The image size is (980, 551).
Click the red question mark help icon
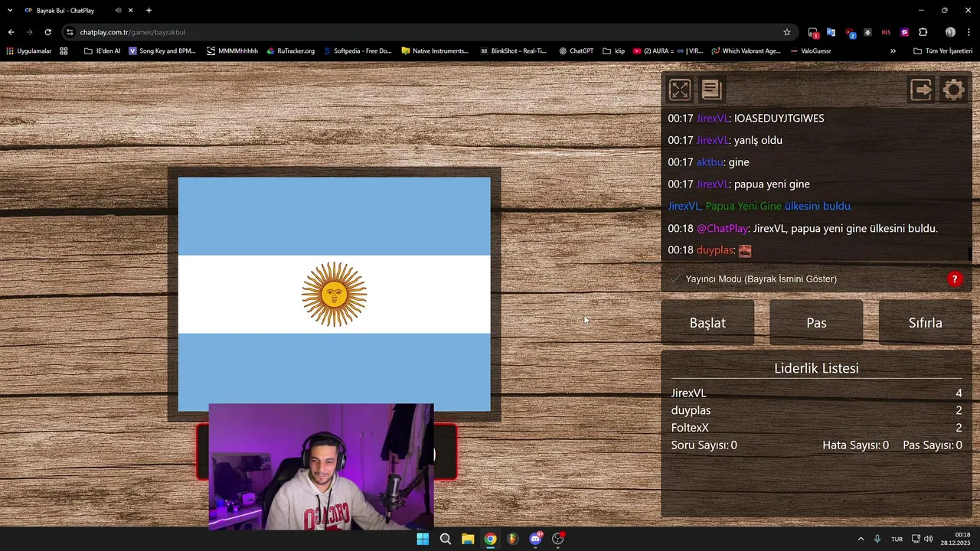pyautogui.click(x=955, y=279)
